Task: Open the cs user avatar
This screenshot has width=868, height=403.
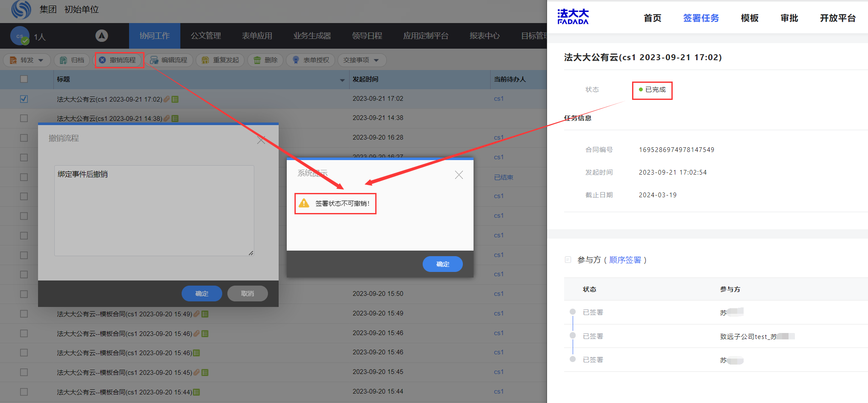Action: 20,36
